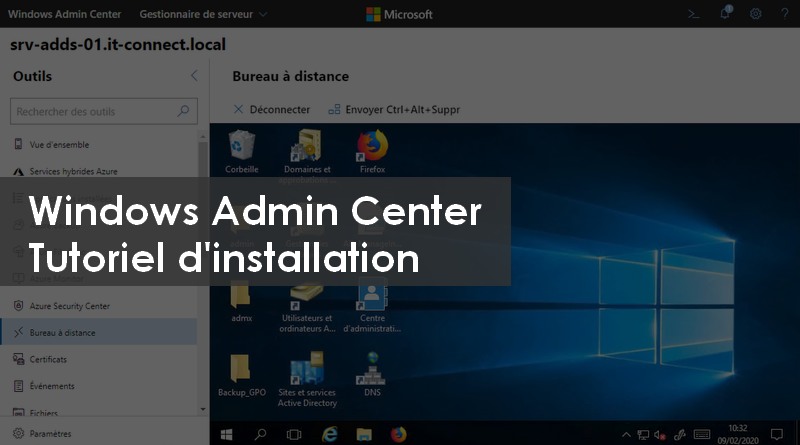The image size is (800, 445).
Task: Collapse the Outils panel with chevron
Action: (x=194, y=76)
